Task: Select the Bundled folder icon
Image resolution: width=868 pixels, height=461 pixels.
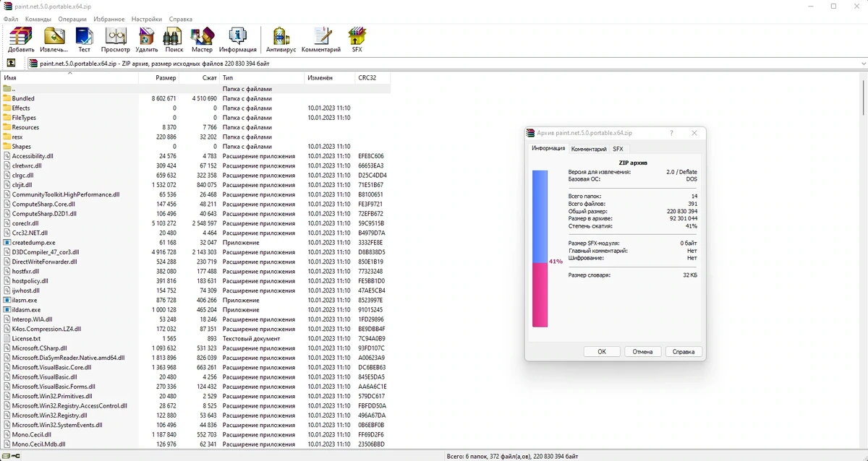Action: coord(7,98)
